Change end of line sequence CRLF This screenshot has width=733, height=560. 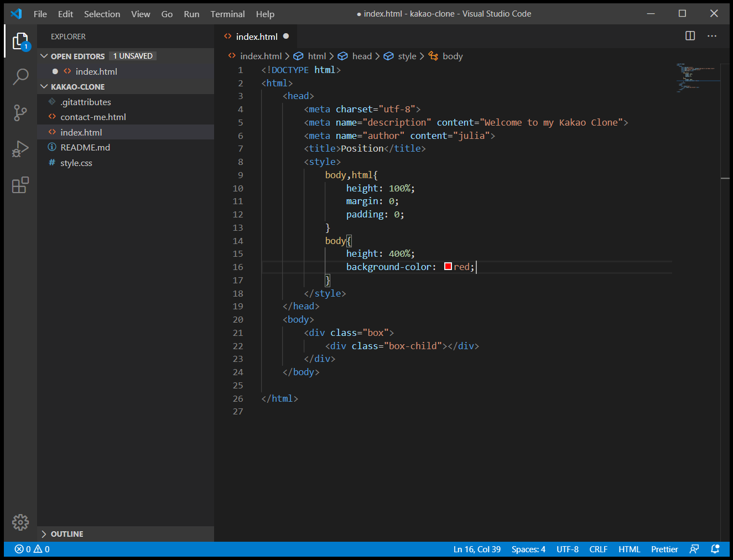click(x=599, y=549)
